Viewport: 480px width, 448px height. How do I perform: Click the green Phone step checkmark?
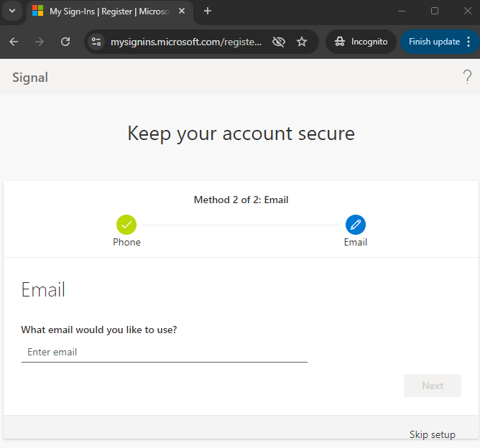pos(126,225)
